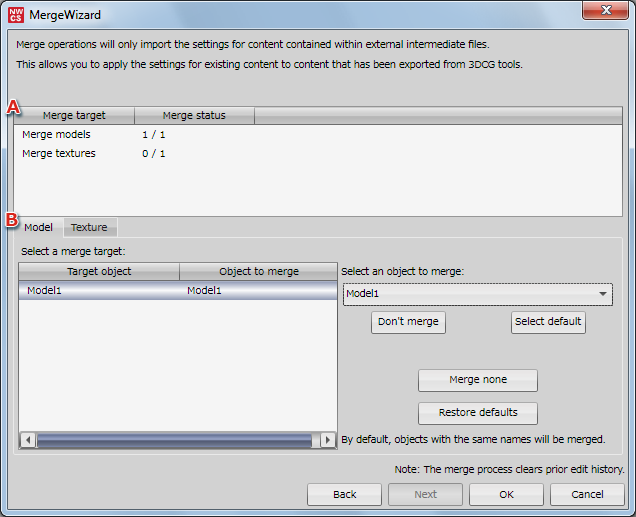The image size is (636, 517).
Task: Click the Merge status column header
Action: [194, 115]
